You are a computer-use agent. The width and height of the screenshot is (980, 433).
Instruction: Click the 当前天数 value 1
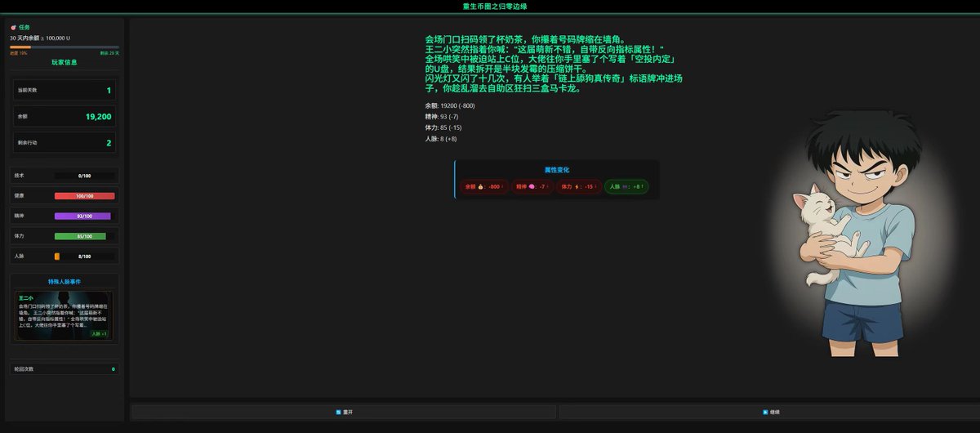109,90
